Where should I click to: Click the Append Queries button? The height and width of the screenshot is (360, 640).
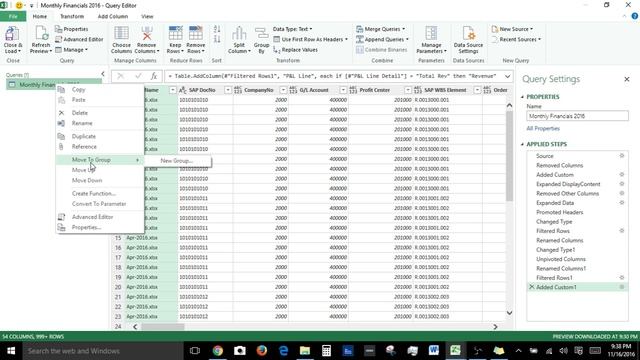[382, 39]
